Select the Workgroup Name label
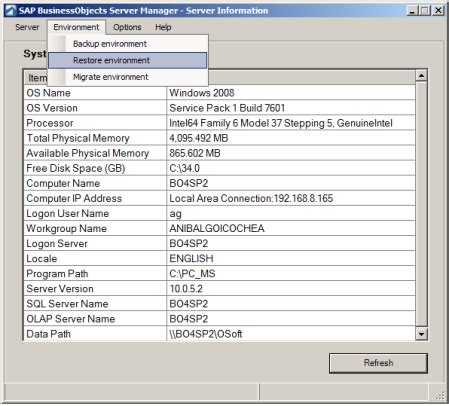Viewport: 449px width, 406px height. (x=95, y=228)
